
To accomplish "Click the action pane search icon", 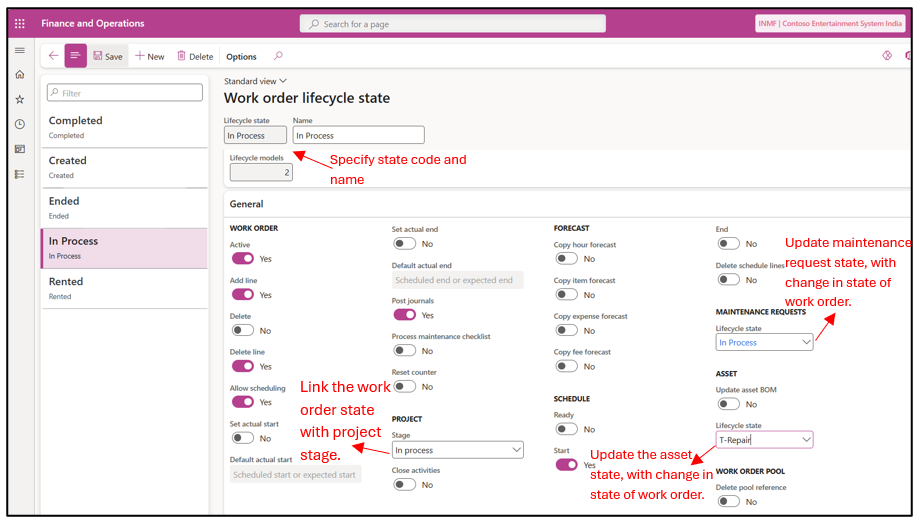I will pos(278,56).
